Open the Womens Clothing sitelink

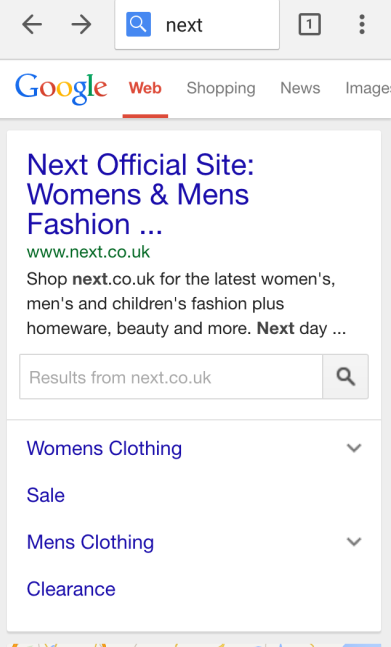click(104, 449)
